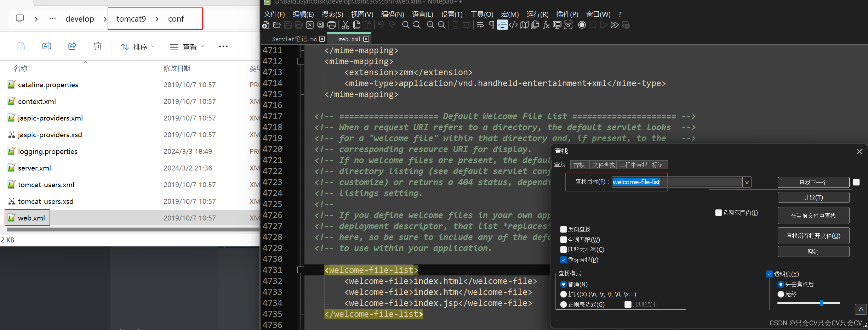The height and width of the screenshot is (330, 868).
Task: Click the 取消 button
Action: 813,252
